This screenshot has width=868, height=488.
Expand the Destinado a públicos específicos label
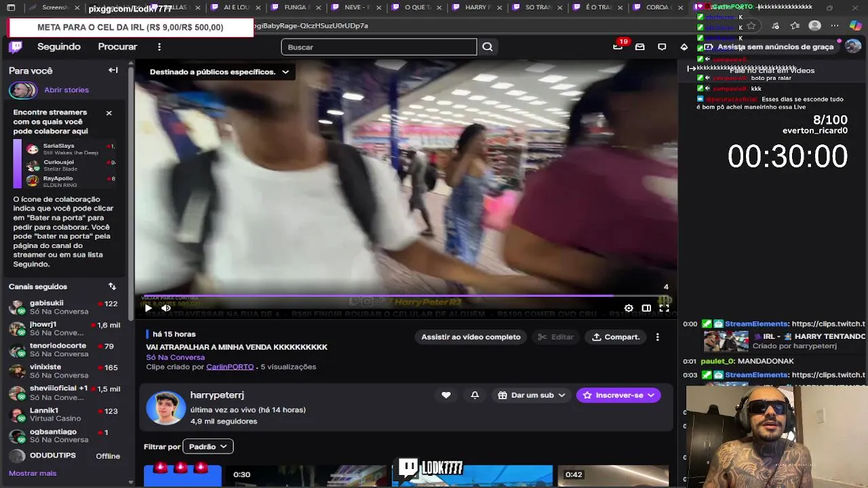tap(219, 72)
